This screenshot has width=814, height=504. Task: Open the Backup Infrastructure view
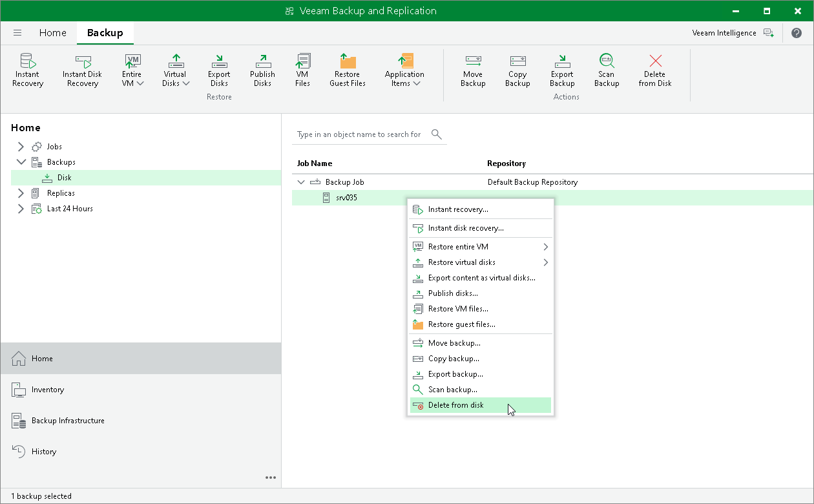point(141,421)
